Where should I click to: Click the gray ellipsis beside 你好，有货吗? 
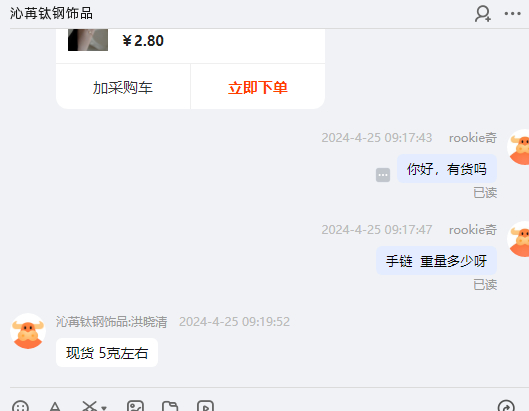tap(383, 175)
